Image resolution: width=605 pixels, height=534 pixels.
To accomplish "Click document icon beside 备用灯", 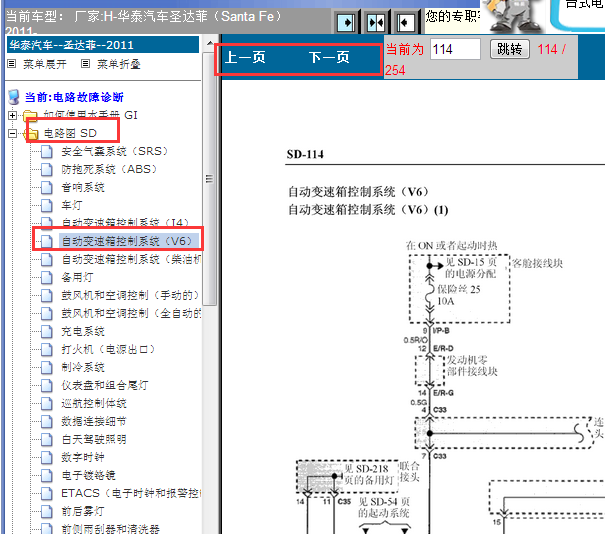I will (x=47, y=278).
